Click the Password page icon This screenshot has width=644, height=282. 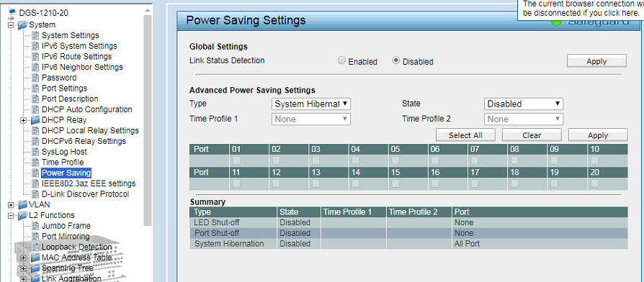click(x=35, y=78)
